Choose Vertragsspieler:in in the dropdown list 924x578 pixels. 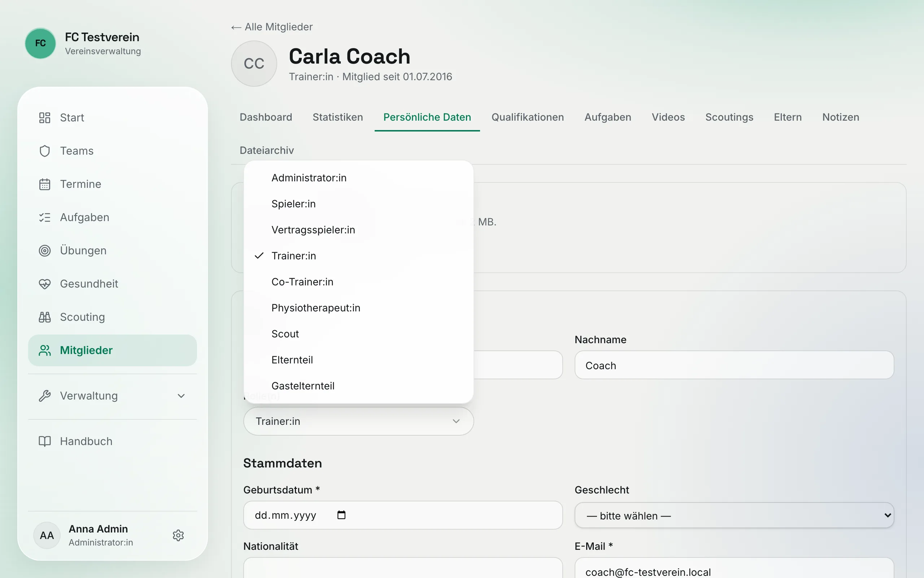pos(358,230)
